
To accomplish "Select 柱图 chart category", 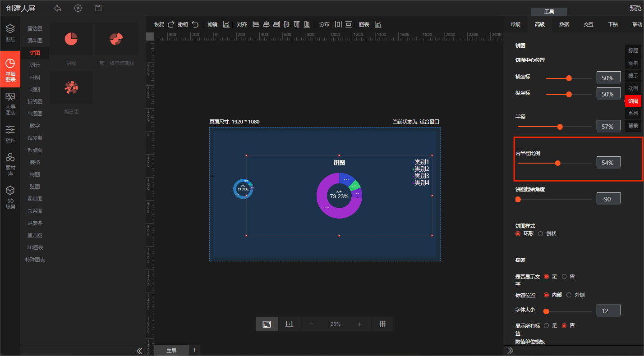I will [x=35, y=77].
